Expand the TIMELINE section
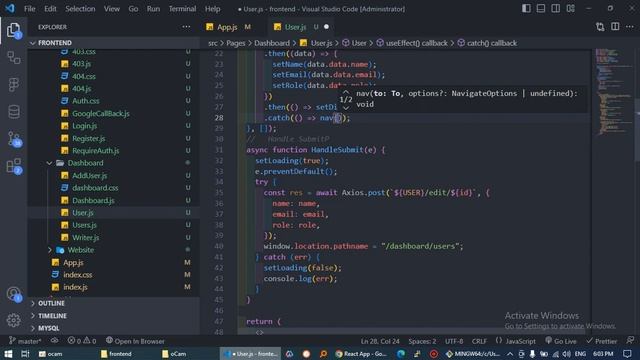This screenshot has height=360, width=640. [x=52, y=316]
